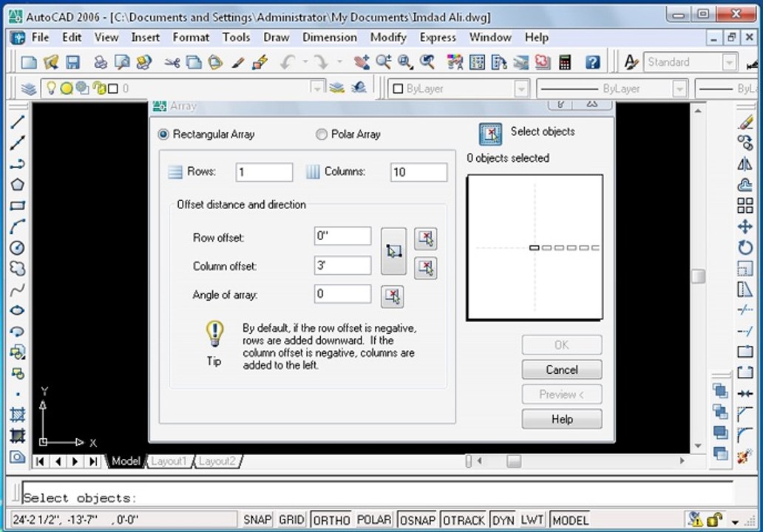Pick row offset icon button
Viewport: 763px width, 532px height.
click(426, 238)
